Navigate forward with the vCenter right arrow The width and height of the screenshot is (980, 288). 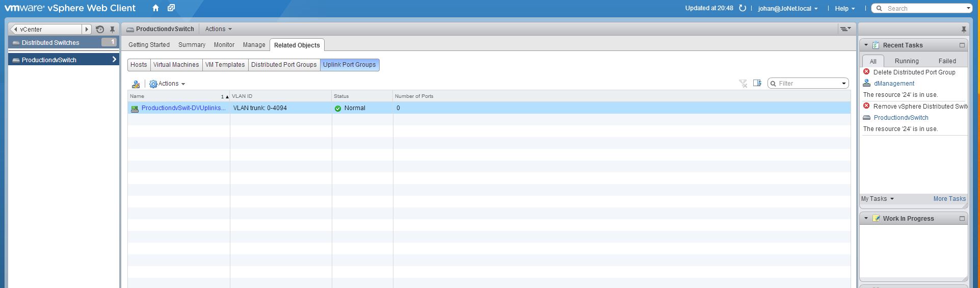[x=87, y=30]
